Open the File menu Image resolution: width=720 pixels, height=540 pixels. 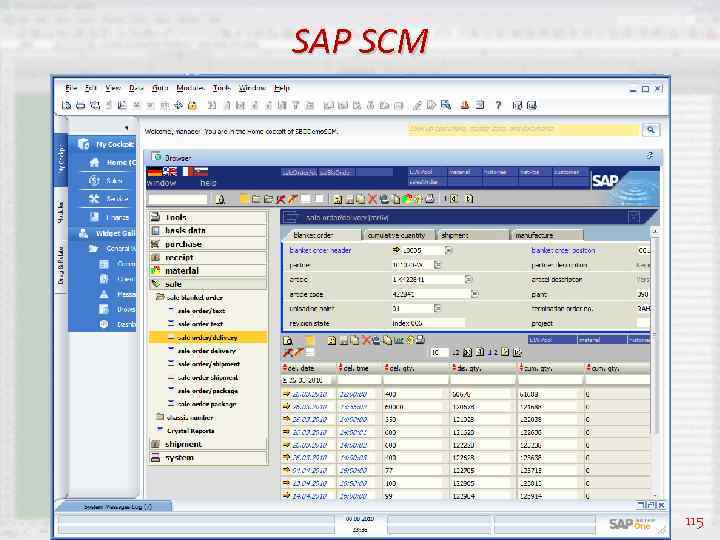pyautogui.click(x=71, y=88)
